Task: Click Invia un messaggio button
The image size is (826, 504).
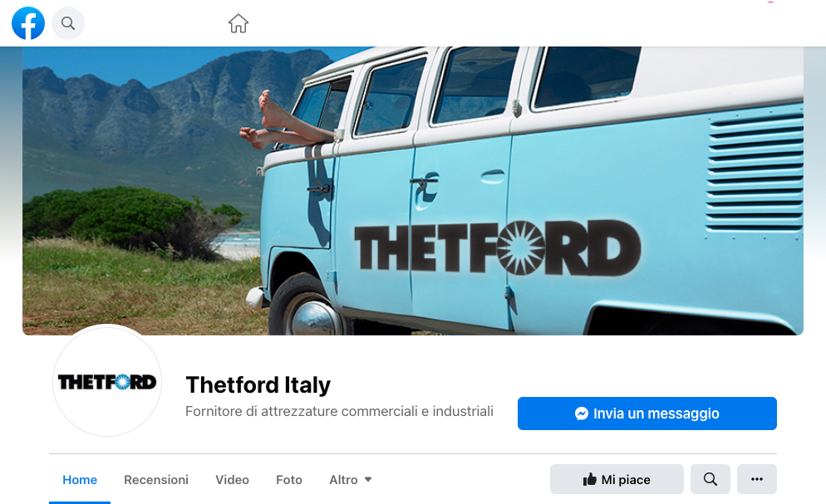Action: coord(647,413)
